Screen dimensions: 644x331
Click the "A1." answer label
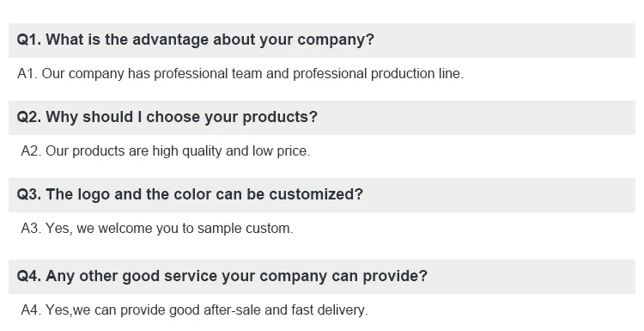pos(27,74)
